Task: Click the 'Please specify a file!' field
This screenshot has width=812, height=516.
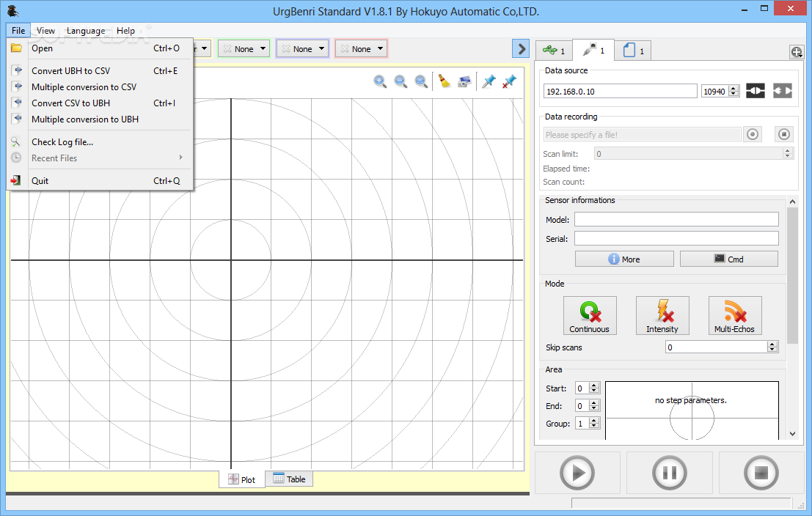Action: click(x=642, y=135)
